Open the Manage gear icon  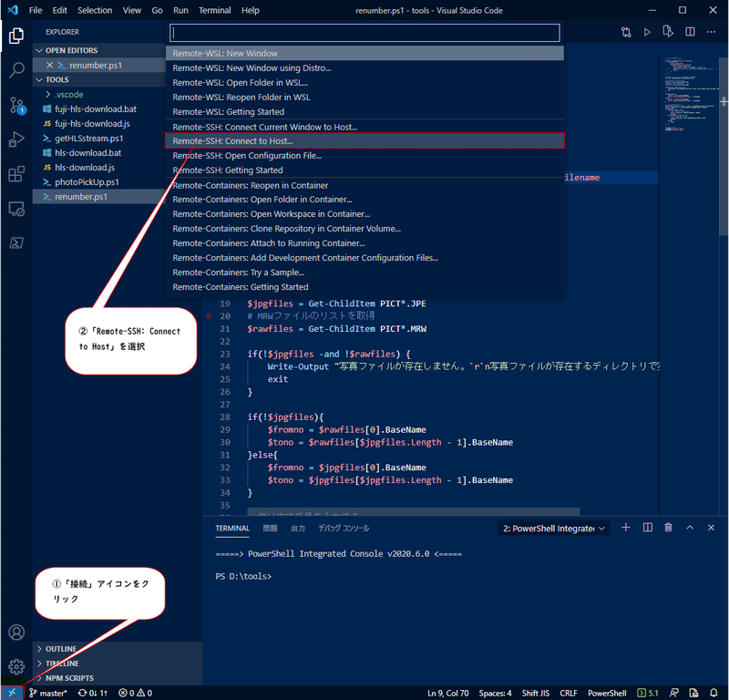16,666
